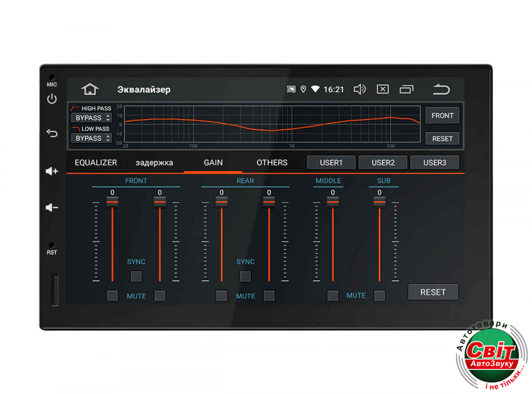Viewport: 532px width, 394px height.
Task: Select the USER2 preset button
Action: [x=383, y=163]
